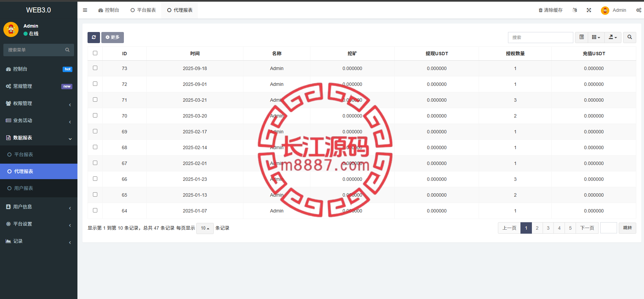Viewport: 644px width, 299px height.
Task: Expand the 用户信息 sidebar menu
Action: pyautogui.click(x=39, y=207)
